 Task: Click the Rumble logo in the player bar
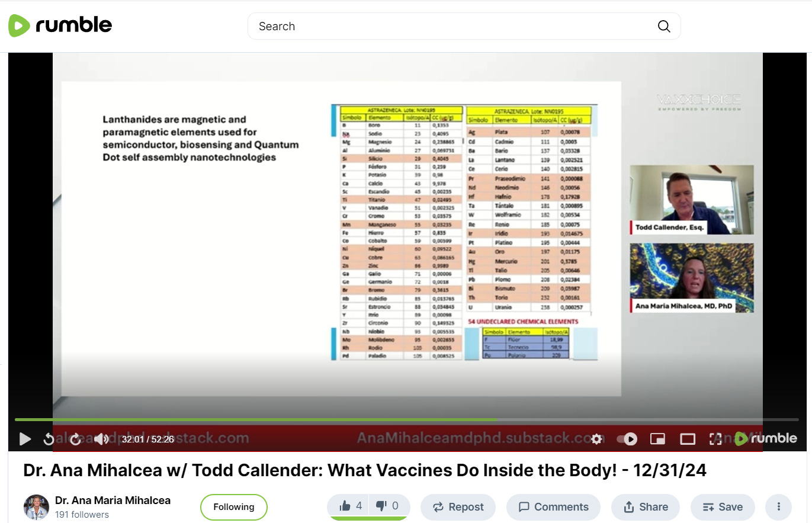pyautogui.click(x=766, y=438)
